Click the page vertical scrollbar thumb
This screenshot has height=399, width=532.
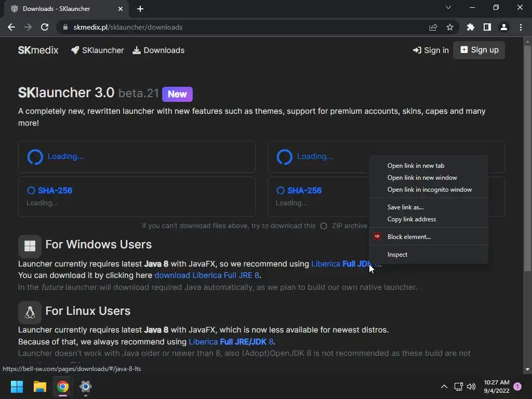pos(527,158)
